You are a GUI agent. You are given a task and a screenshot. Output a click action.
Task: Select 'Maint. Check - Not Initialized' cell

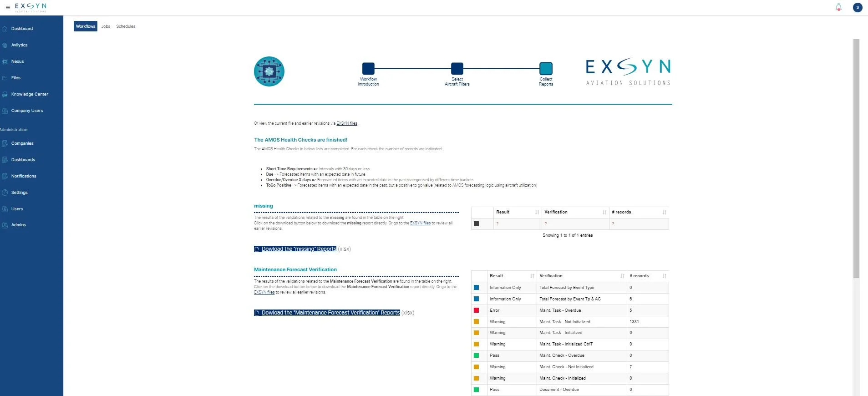pyautogui.click(x=582, y=367)
